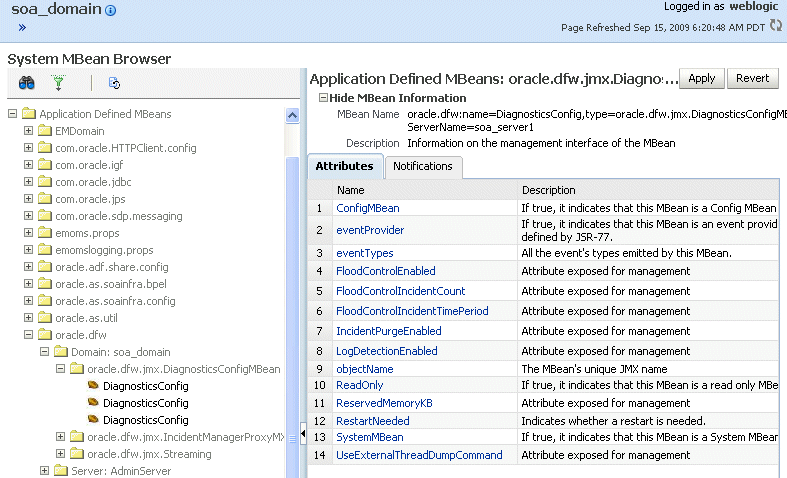
Task: Open the ConfigMBean attribute link
Action: (x=368, y=208)
